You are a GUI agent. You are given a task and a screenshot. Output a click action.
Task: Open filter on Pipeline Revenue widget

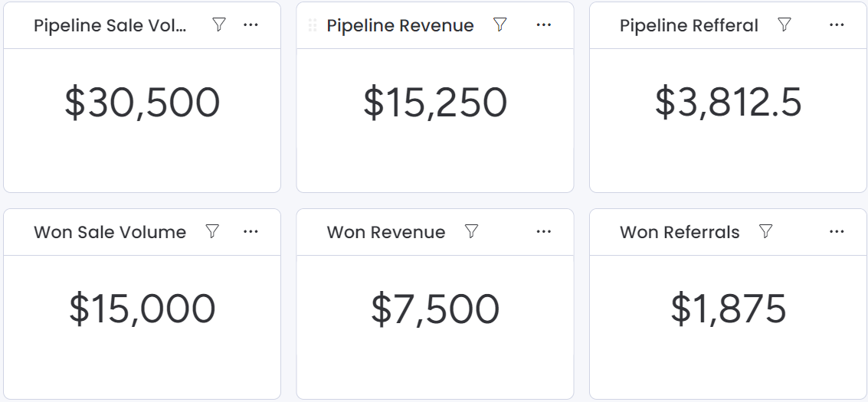coord(500,25)
